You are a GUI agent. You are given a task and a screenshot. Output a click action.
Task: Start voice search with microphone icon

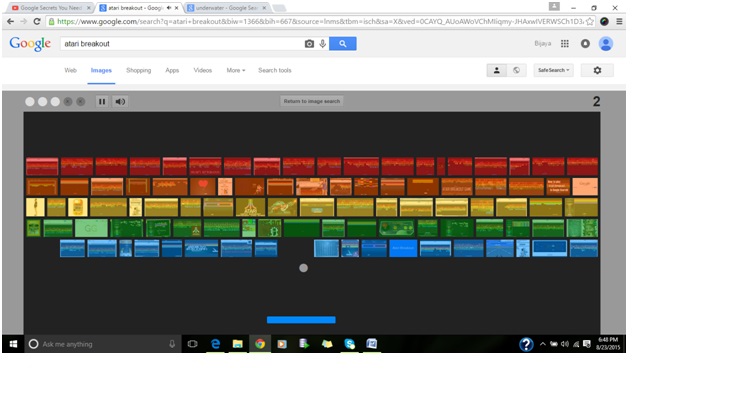coord(322,44)
